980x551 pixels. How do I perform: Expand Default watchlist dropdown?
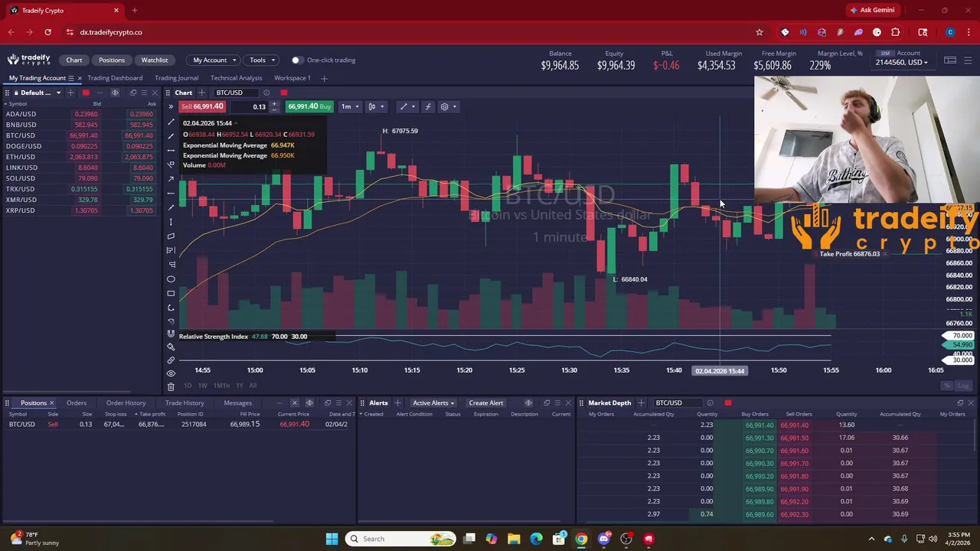(x=58, y=93)
